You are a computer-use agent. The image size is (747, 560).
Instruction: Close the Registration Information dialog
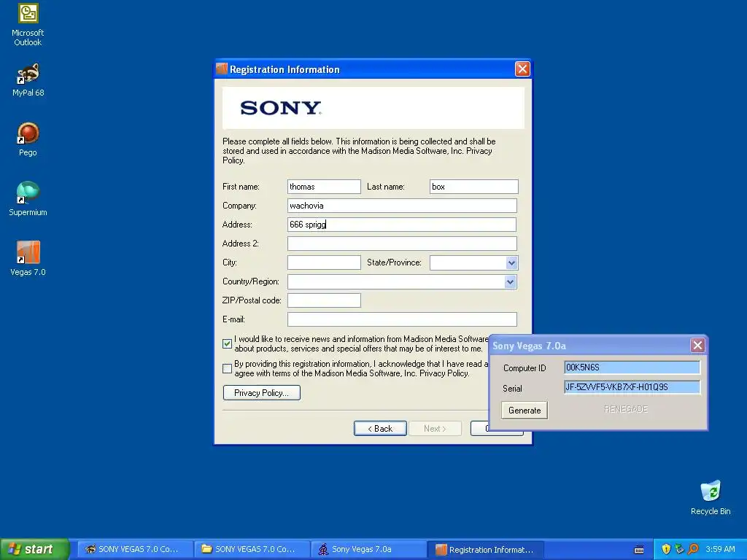[x=522, y=69]
